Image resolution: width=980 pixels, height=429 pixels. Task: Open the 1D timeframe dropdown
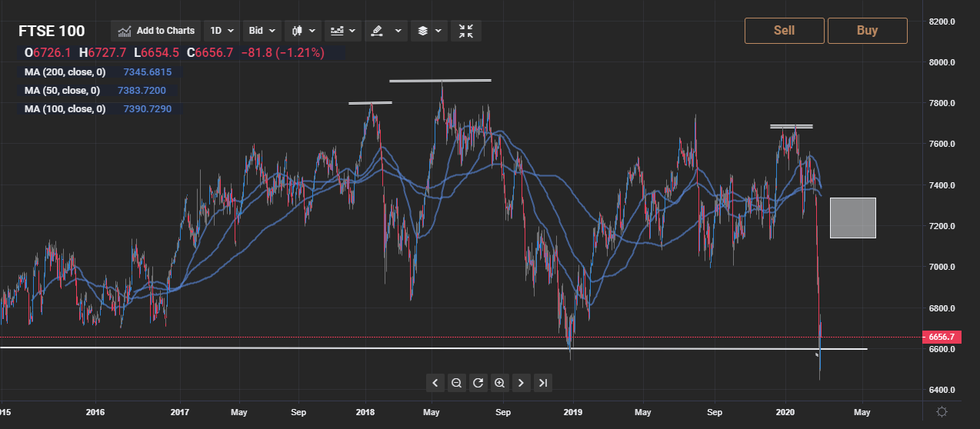[222, 31]
